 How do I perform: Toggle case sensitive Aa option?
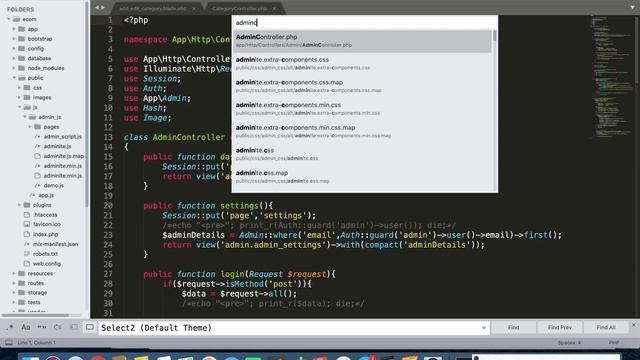[26, 327]
